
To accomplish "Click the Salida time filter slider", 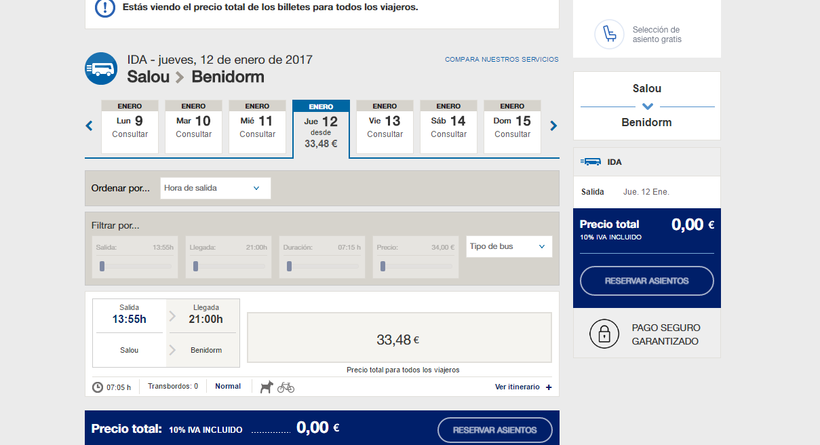I will (x=135, y=266).
